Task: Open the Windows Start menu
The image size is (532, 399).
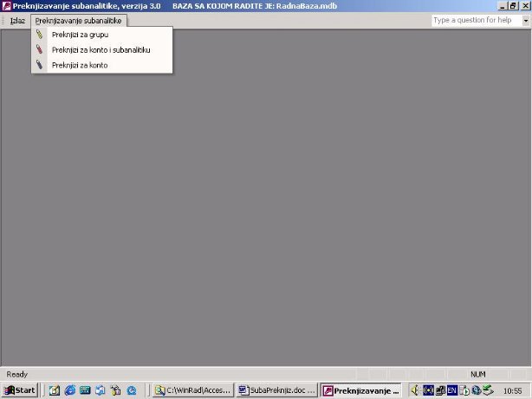Action: pyautogui.click(x=20, y=390)
